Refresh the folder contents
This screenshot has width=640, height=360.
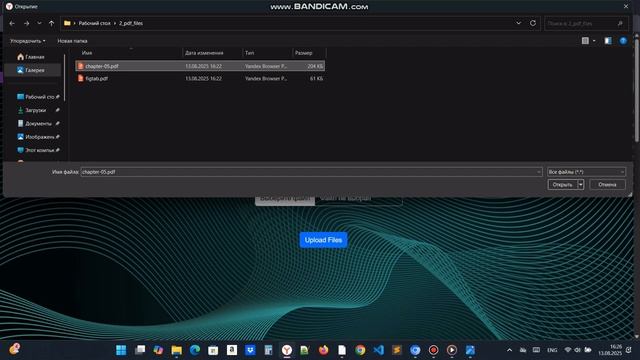[x=533, y=23]
